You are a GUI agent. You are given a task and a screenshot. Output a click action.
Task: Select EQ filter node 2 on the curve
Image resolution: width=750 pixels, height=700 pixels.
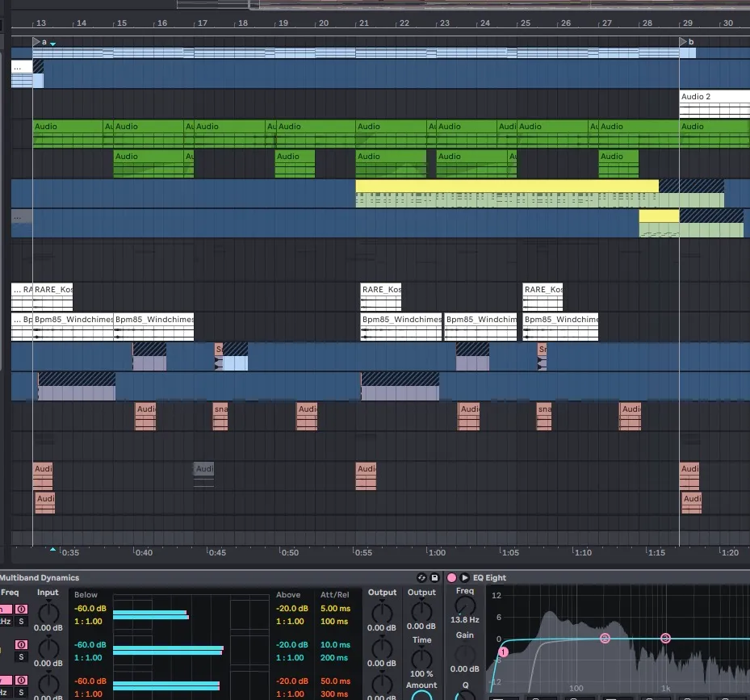pyautogui.click(x=605, y=638)
